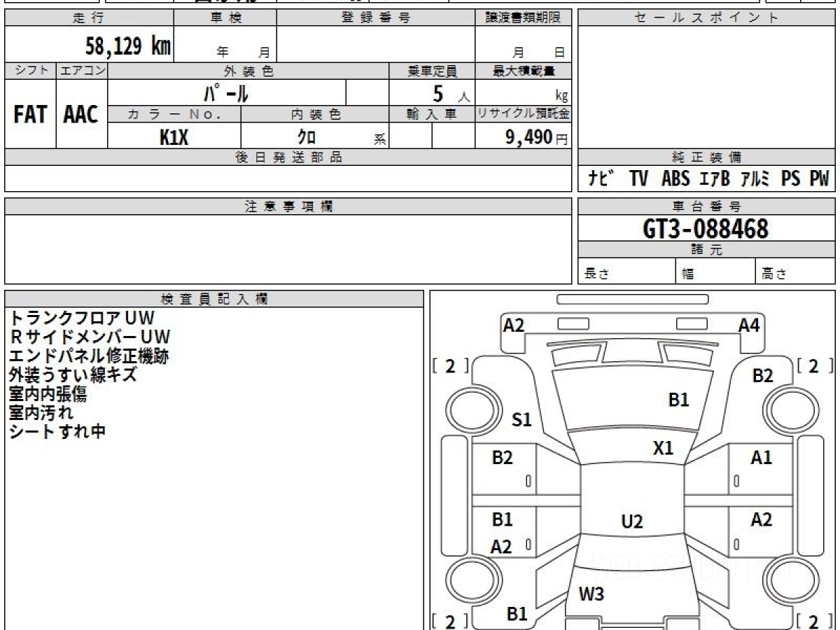Screen dimensions: 840x630
Task: Select the RサイドメンバーUW note line
Action: (90, 337)
